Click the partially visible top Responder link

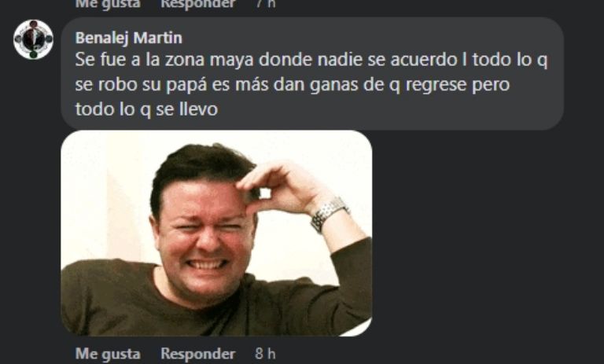pos(197,4)
